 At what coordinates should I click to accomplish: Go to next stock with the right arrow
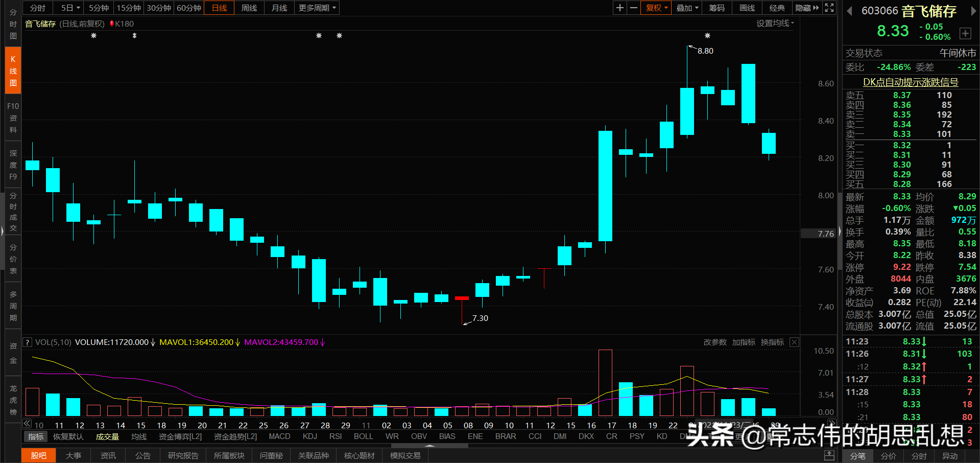[975, 10]
